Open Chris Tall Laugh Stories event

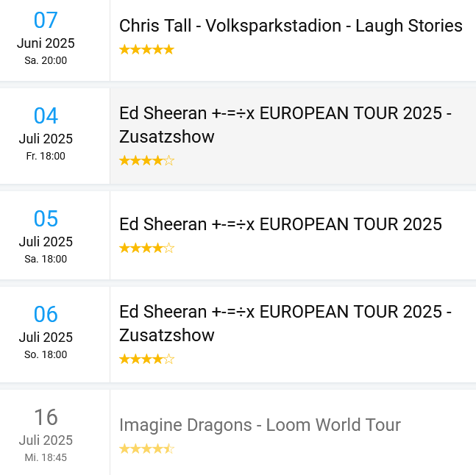[x=291, y=26]
